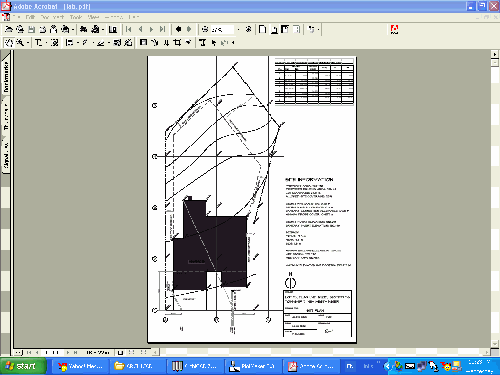This screenshot has width=500, height=375.
Task: Open the Edit menu
Action: 30,17
